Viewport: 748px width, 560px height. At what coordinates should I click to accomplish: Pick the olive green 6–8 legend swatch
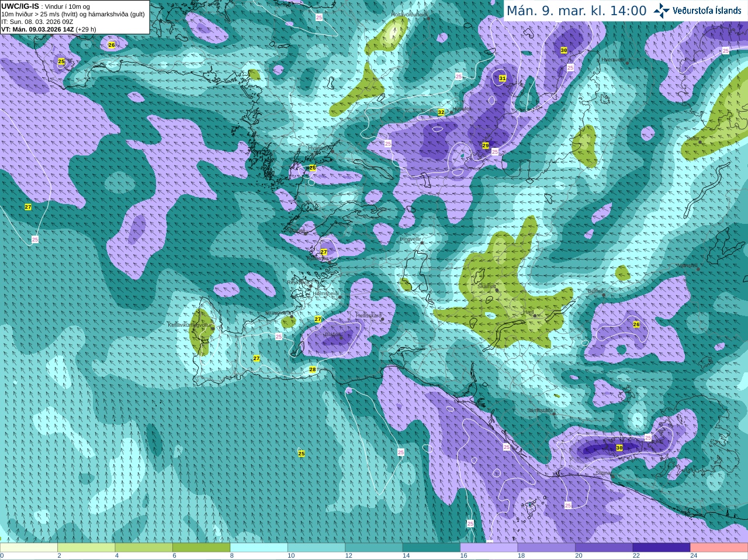201,547
